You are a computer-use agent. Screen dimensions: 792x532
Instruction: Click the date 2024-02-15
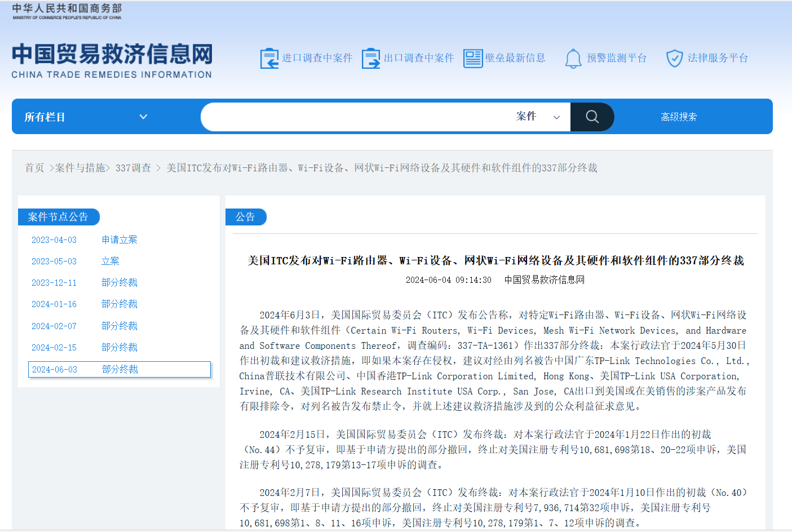pyautogui.click(x=54, y=348)
